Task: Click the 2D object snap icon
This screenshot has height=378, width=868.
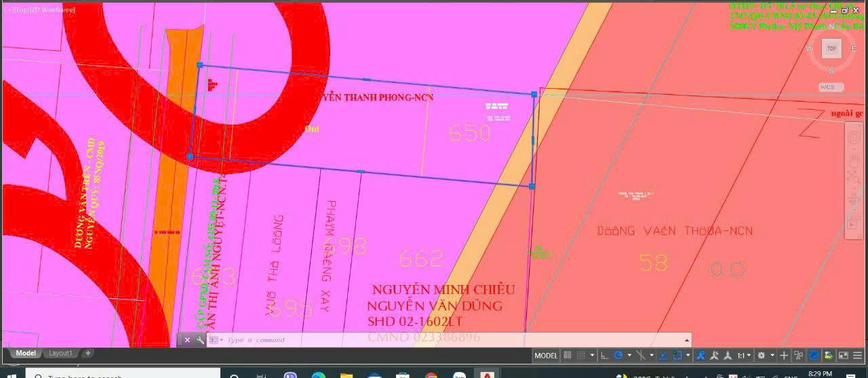Action: pyautogui.click(x=677, y=356)
